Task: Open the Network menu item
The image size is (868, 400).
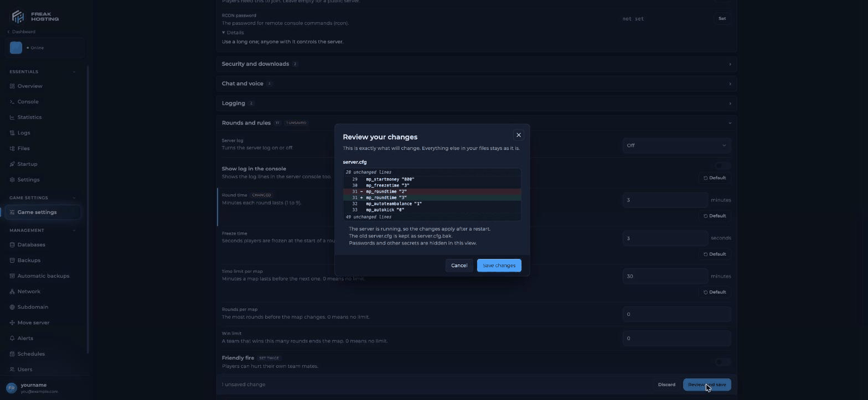Action: 43,292
